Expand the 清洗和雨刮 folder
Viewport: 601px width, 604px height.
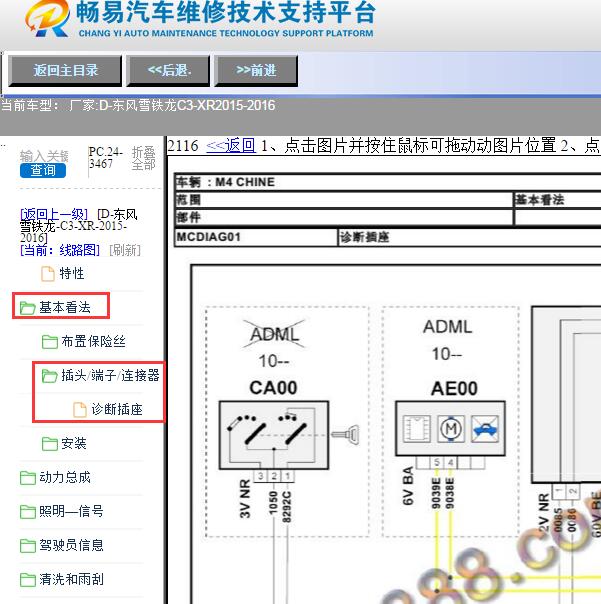coord(71,579)
